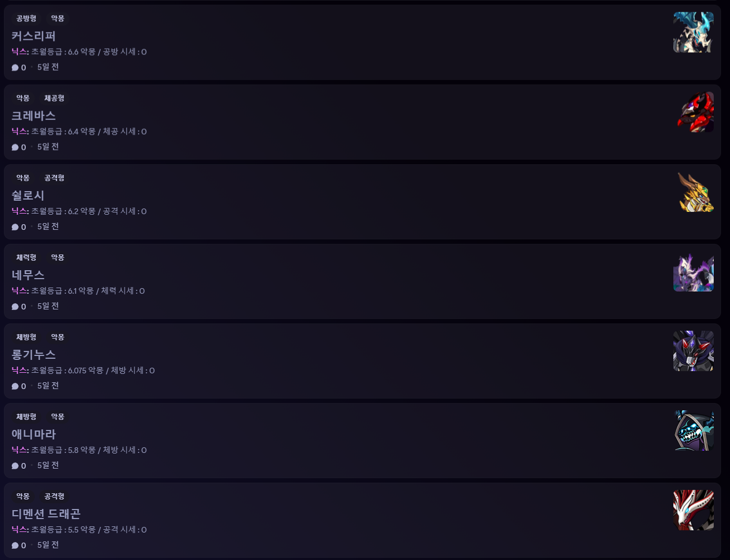Click the comment bubble icon under 애니마라
Viewport: 730px width, 560px height.
pos(15,466)
